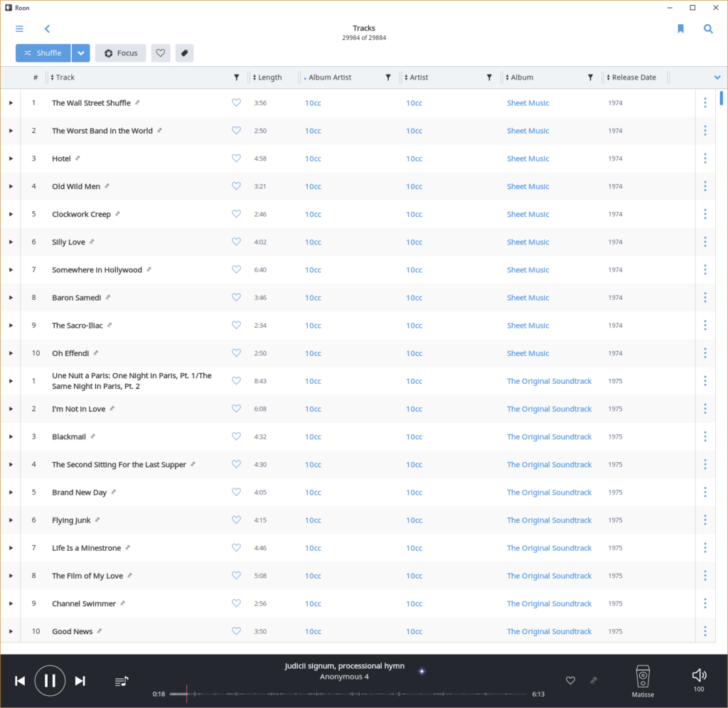Open more options for Channel Swimmer
Viewport: 728px width, 708px height.
[x=705, y=604]
